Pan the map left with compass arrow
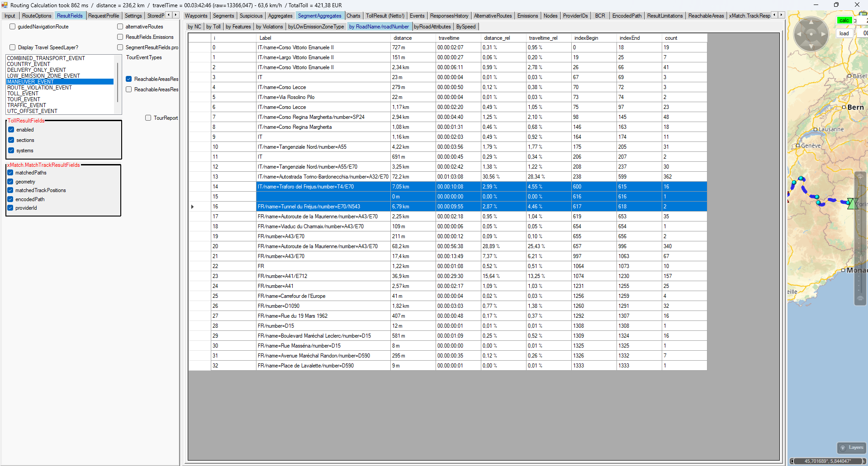The width and height of the screenshot is (868, 466). (x=799, y=34)
